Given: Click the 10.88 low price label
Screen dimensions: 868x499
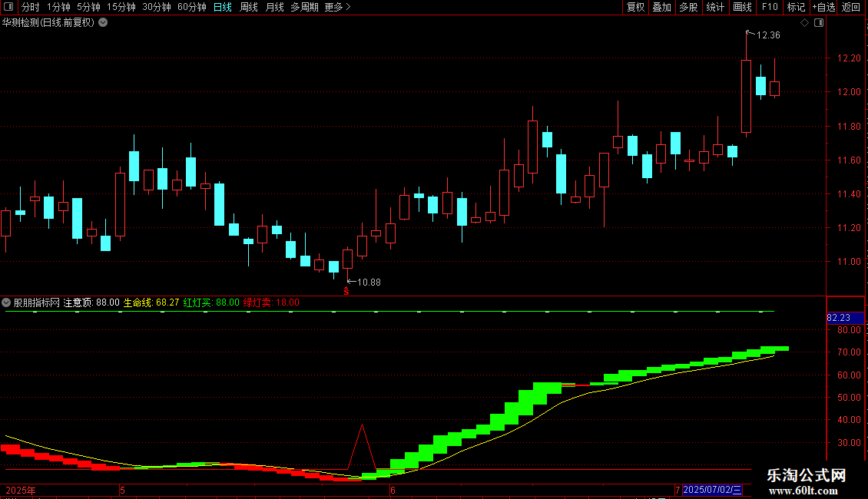Looking at the screenshot, I should point(369,283).
